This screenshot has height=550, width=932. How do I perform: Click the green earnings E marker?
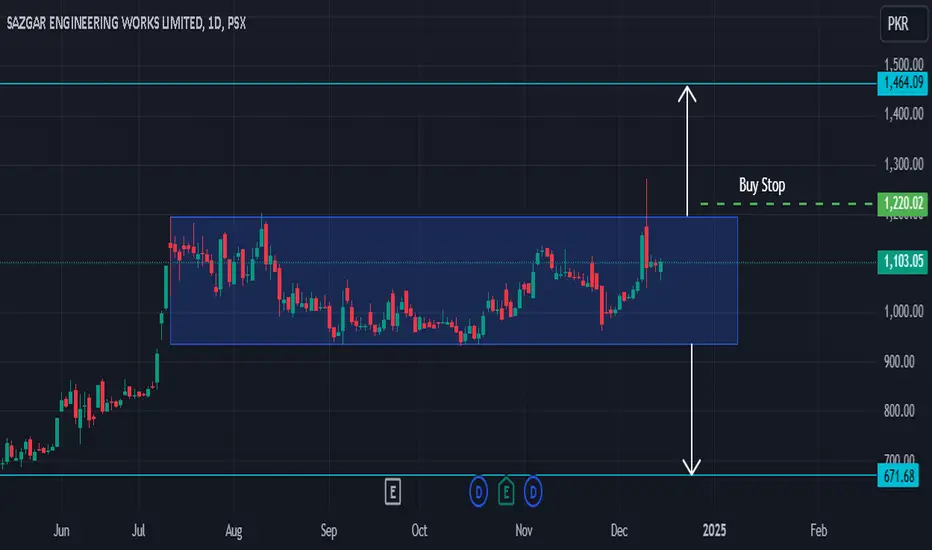pyautogui.click(x=506, y=492)
